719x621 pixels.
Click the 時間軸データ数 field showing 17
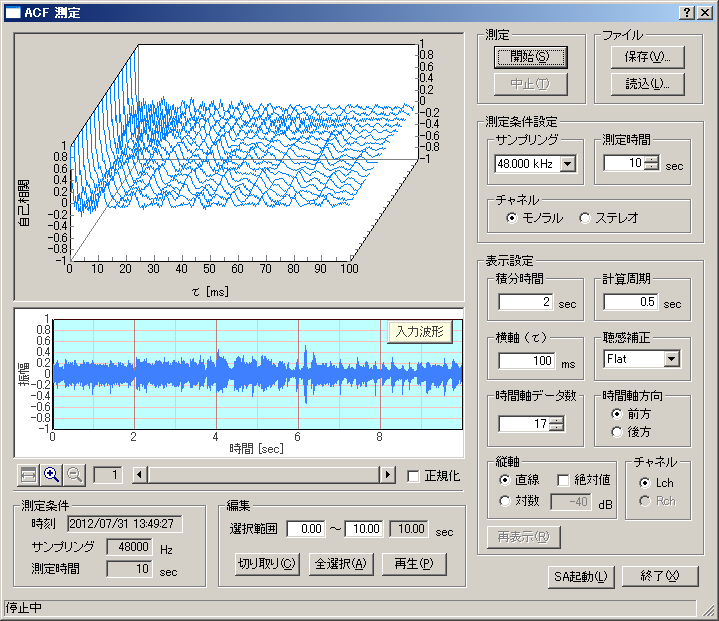[524, 424]
